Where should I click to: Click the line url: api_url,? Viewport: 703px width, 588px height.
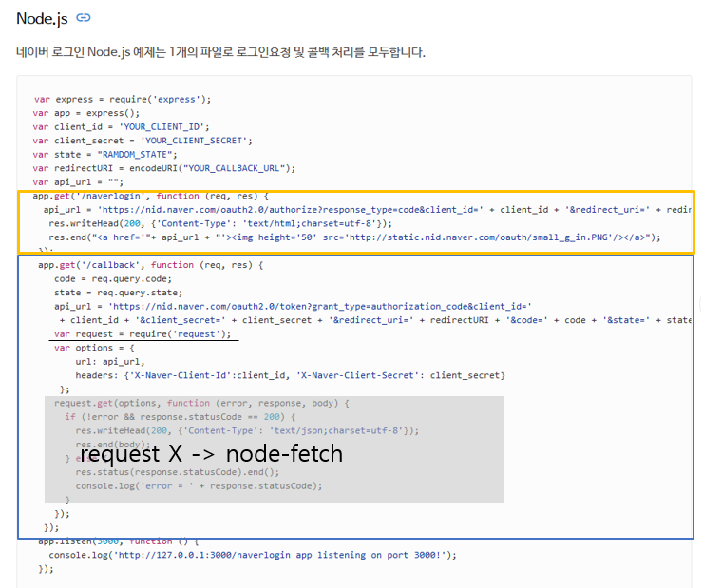coord(110,362)
